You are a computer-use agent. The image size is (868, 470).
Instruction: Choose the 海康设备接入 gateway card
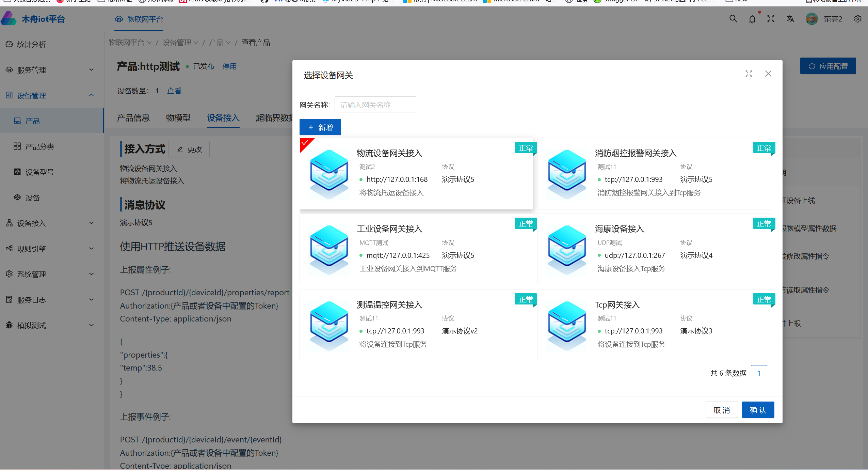pos(654,249)
